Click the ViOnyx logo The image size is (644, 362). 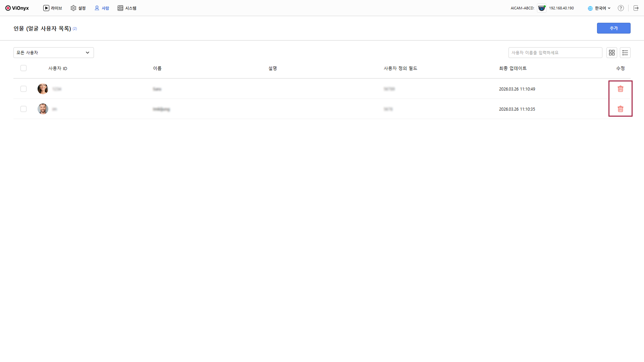(x=17, y=8)
